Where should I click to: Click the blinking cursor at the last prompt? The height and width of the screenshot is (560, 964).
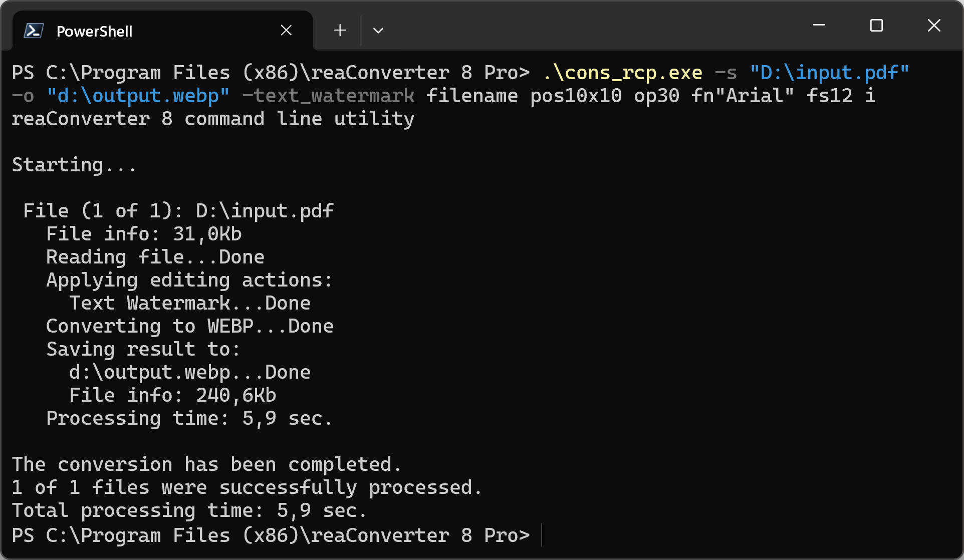(542, 535)
